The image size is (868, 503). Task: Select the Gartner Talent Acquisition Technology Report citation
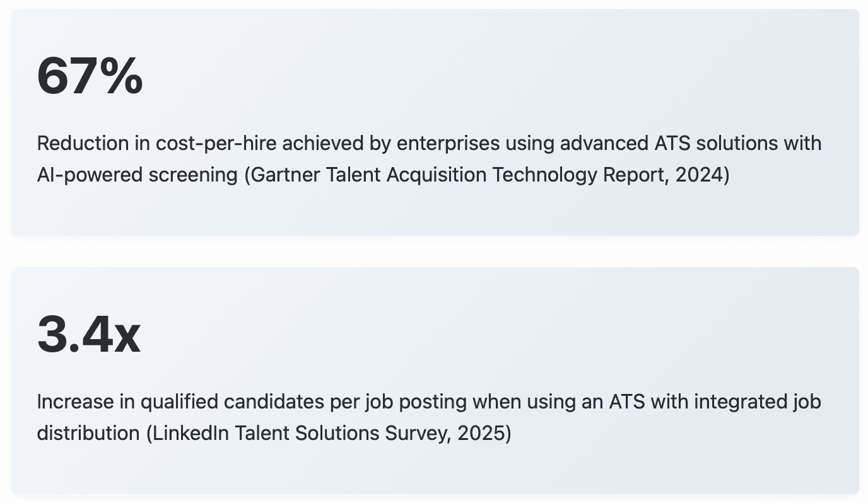486,175
